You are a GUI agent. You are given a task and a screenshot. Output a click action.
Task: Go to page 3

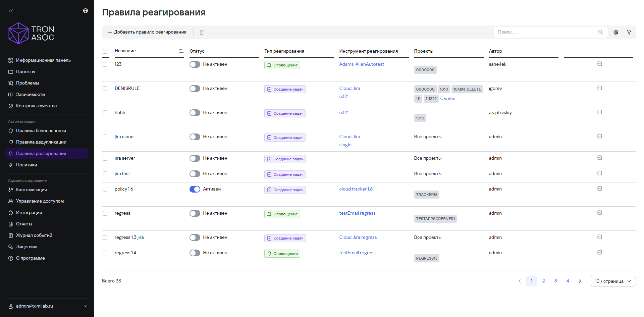click(556, 281)
